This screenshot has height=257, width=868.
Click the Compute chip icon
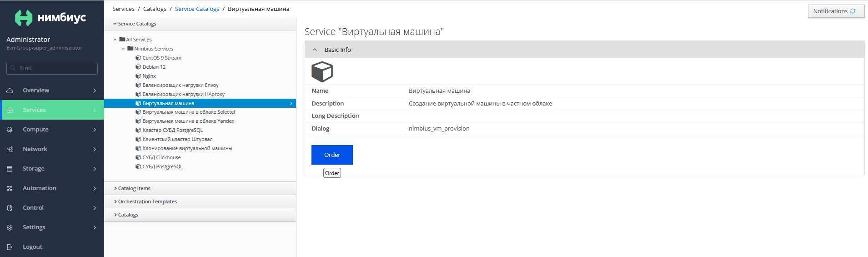[x=10, y=130]
